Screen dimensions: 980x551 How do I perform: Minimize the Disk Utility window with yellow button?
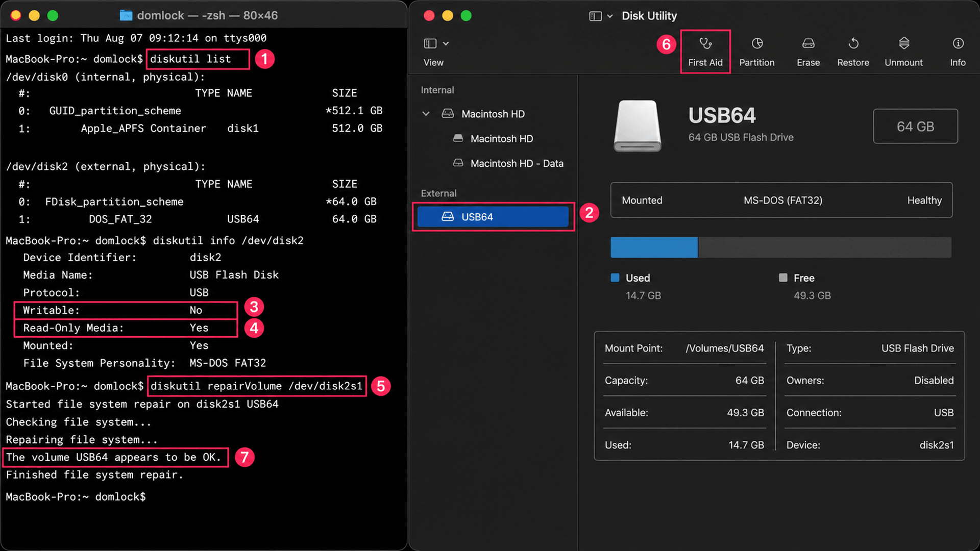click(x=448, y=16)
